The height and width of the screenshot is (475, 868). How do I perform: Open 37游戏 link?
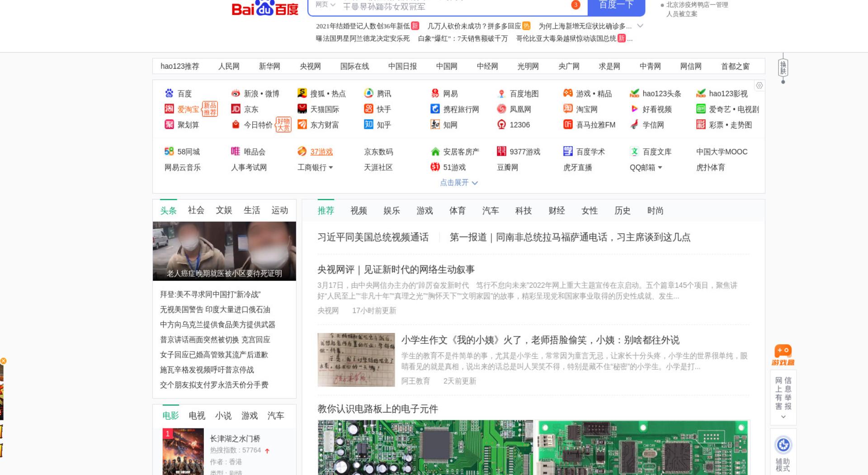321,152
